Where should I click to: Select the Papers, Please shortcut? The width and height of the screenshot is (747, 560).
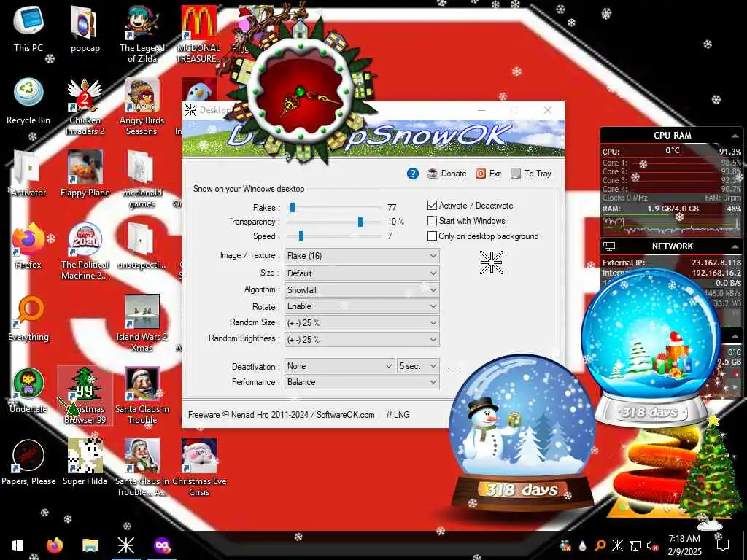tap(28, 463)
